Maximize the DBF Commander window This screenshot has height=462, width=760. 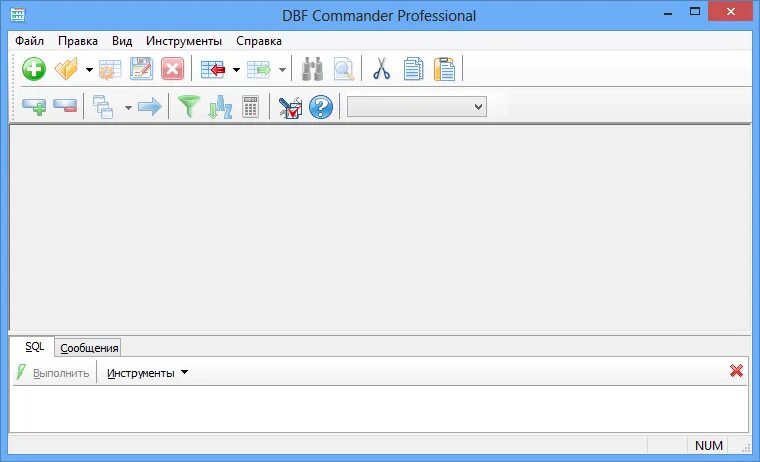point(695,11)
